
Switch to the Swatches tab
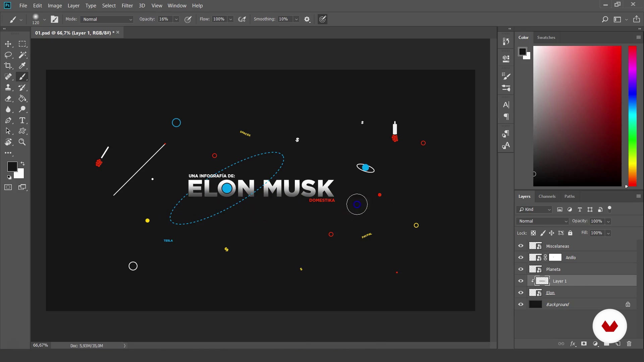(x=546, y=38)
